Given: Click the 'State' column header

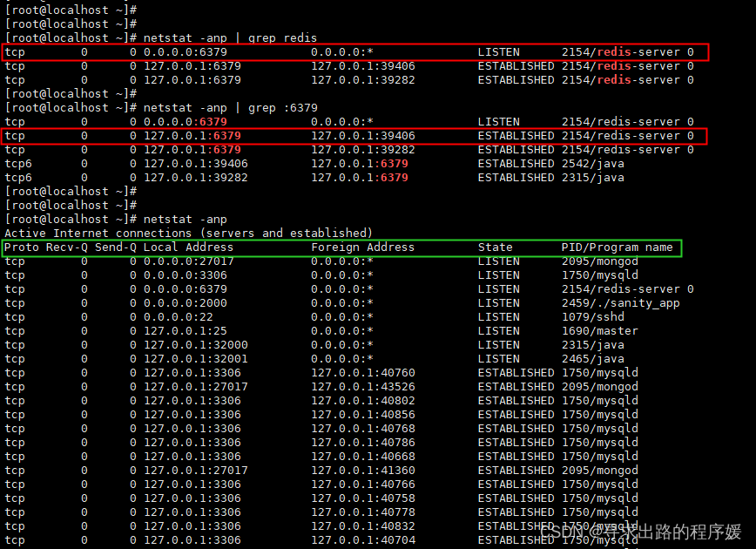Looking at the screenshot, I should pos(496,247).
